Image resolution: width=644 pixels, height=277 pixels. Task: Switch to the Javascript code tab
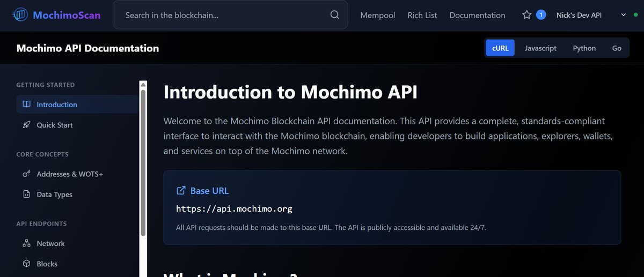(x=540, y=48)
